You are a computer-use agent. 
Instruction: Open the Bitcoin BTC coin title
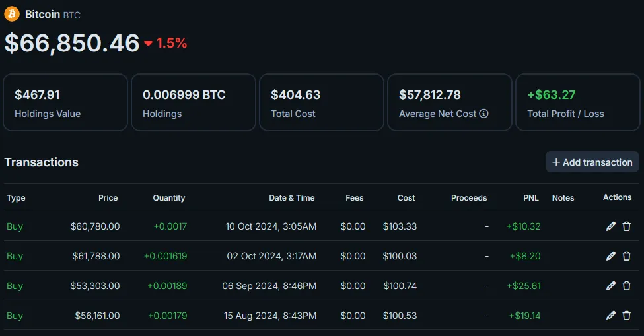53,15
